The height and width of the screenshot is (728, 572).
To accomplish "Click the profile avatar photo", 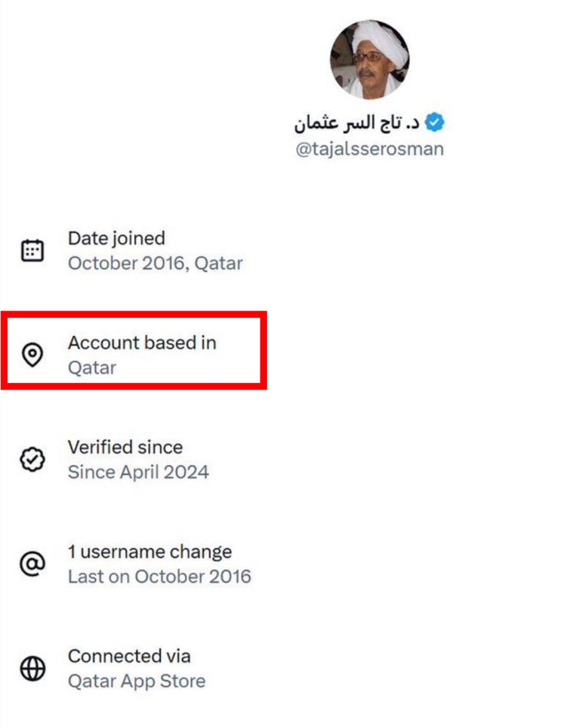I will (x=369, y=60).
